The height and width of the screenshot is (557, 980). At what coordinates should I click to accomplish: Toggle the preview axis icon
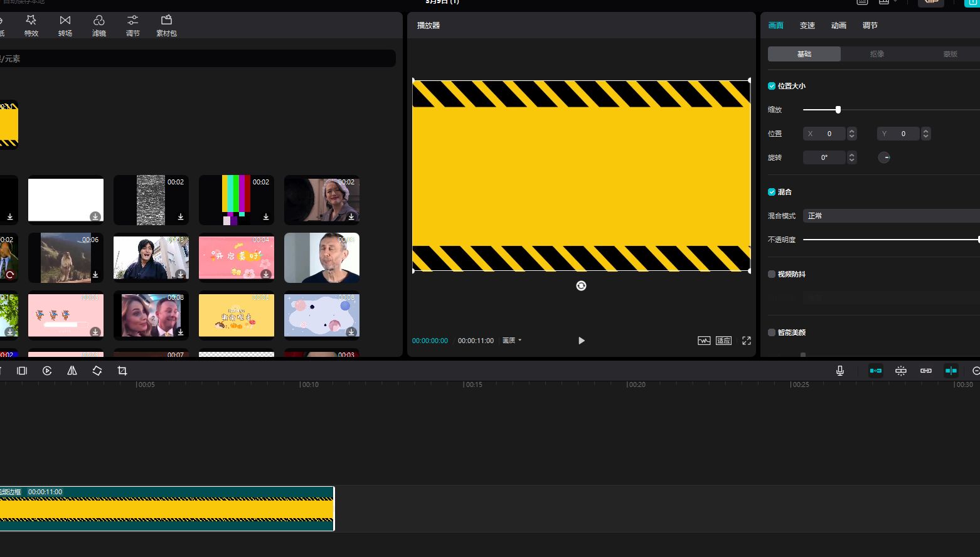click(x=951, y=371)
